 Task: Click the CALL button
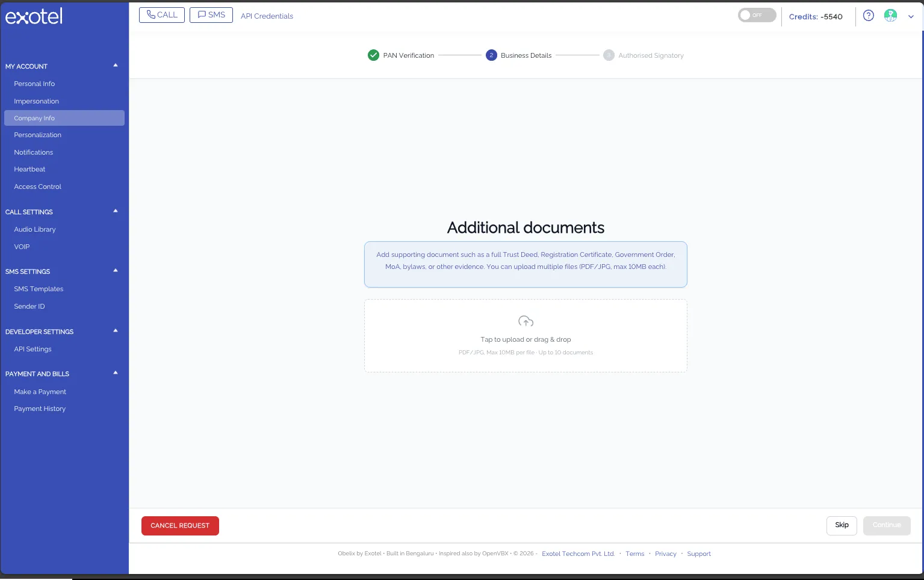coord(162,15)
